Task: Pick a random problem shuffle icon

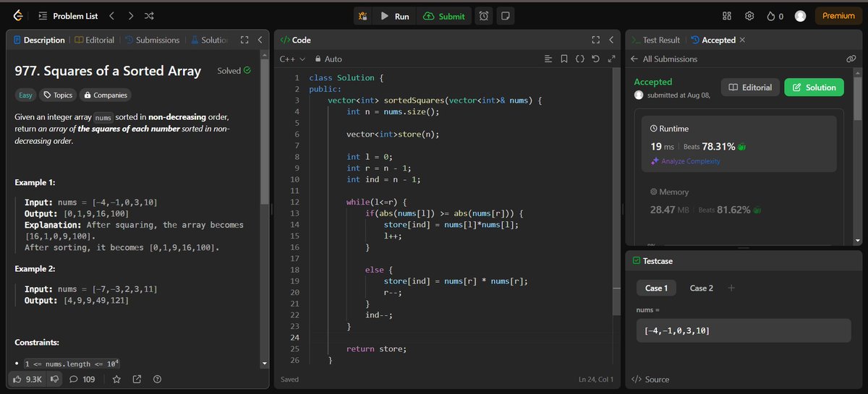Action: (x=149, y=15)
